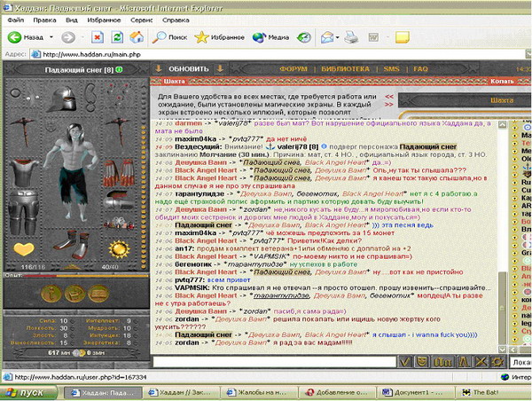Image resolution: width=532 pixels, height=401 pixels.
Task: Click the character avatar figure
Action: click(73, 171)
